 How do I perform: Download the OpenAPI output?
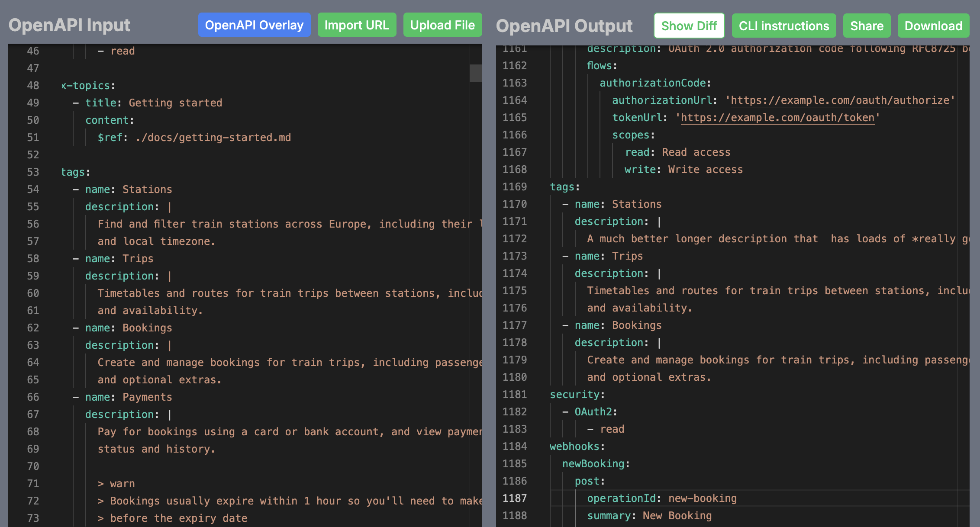933,26
